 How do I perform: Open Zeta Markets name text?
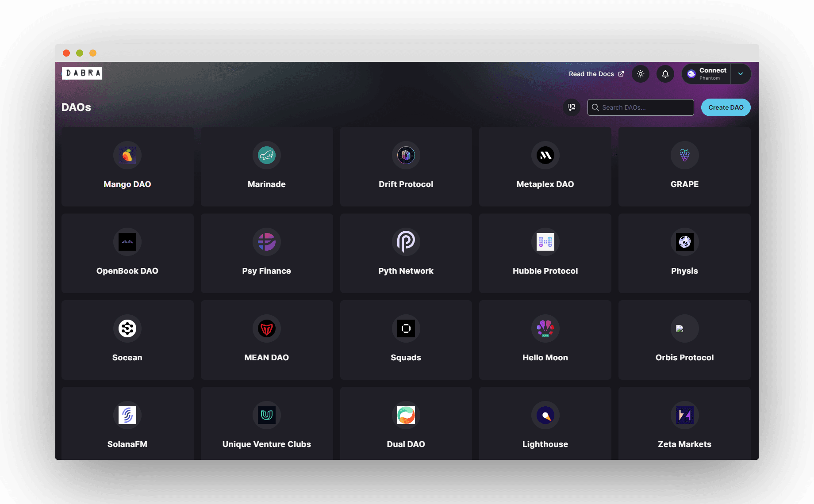685,444
